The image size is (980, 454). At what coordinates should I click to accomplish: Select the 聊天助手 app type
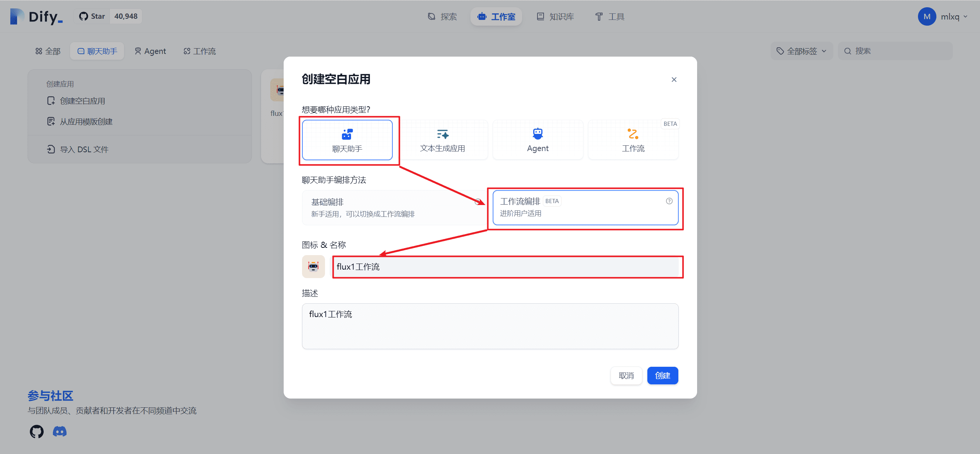(x=347, y=140)
